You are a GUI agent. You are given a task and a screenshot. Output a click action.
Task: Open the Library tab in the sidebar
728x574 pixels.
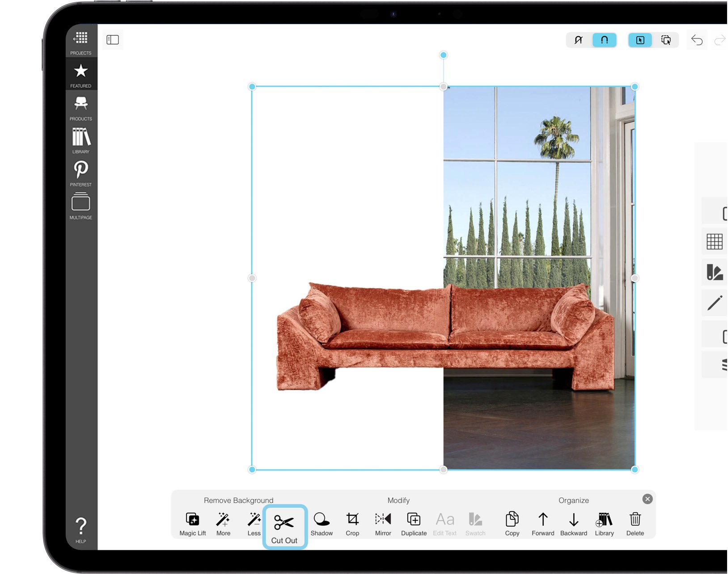(x=81, y=139)
